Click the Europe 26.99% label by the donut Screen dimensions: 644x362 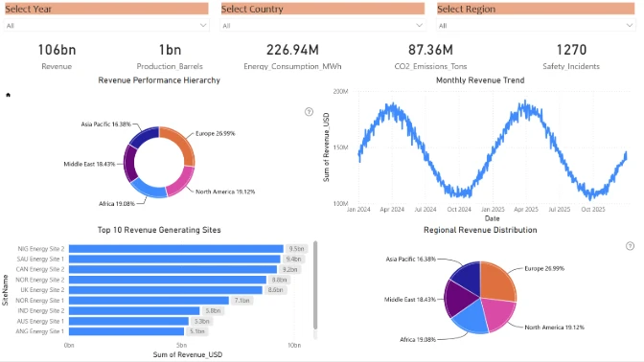(216, 133)
